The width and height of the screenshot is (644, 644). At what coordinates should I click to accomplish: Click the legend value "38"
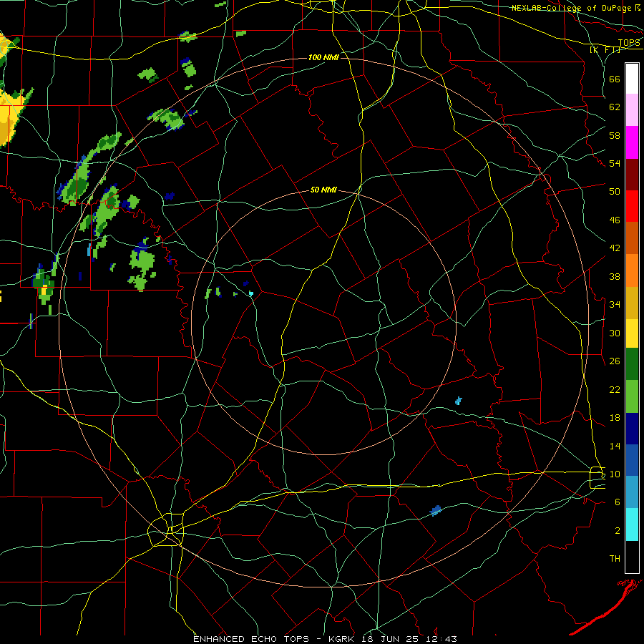tap(615, 276)
